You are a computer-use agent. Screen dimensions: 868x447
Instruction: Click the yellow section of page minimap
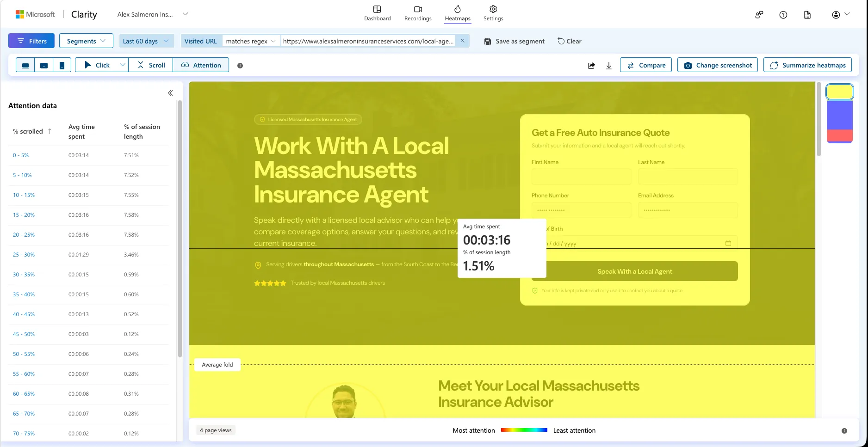pos(840,92)
